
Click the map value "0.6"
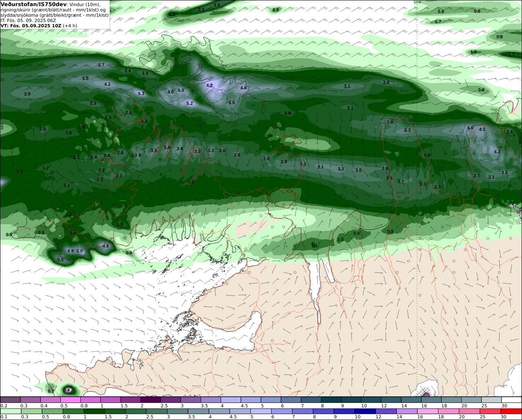pyautogui.click(x=477, y=11)
